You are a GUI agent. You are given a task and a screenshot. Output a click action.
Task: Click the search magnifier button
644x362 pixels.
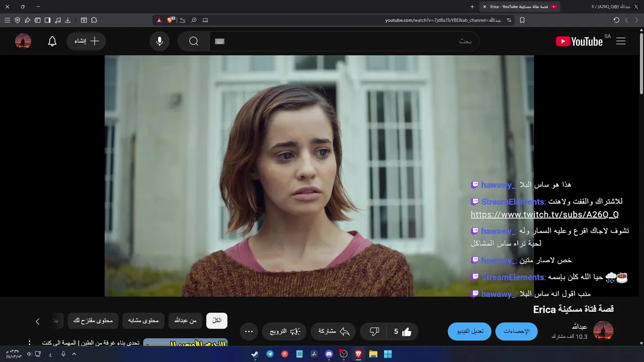pyautogui.click(x=194, y=41)
